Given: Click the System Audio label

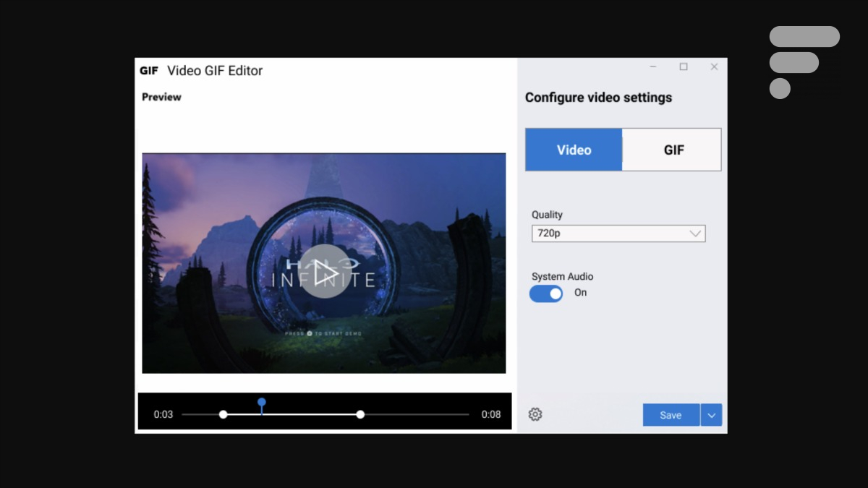Looking at the screenshot, I should click(562, 276).
